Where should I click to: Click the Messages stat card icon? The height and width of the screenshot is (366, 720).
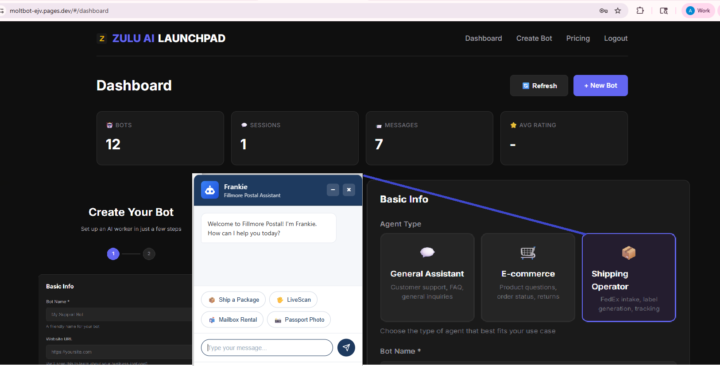tap(378, 125)
